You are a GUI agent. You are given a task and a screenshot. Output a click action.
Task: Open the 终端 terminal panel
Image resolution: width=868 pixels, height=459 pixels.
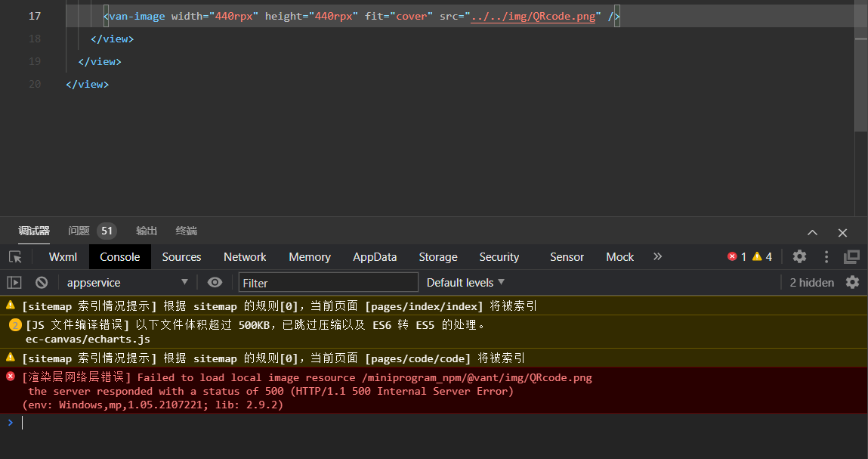185,231
